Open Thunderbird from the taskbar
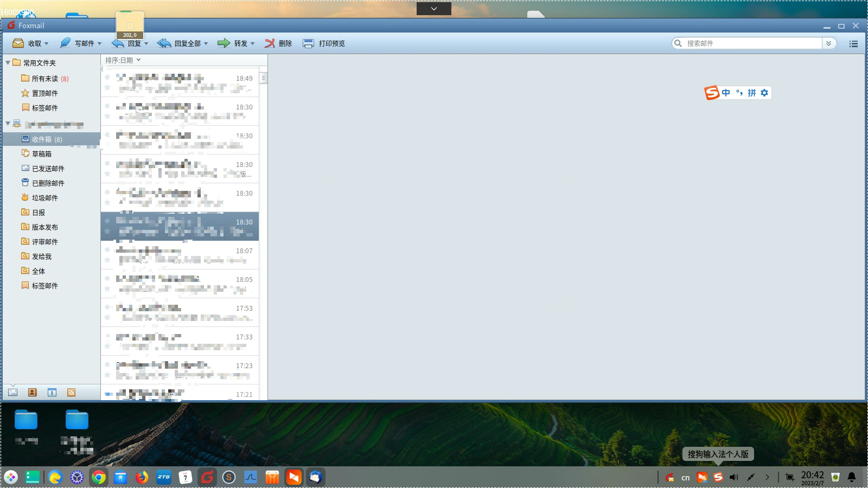868x488 pixels. coord(316,477)
